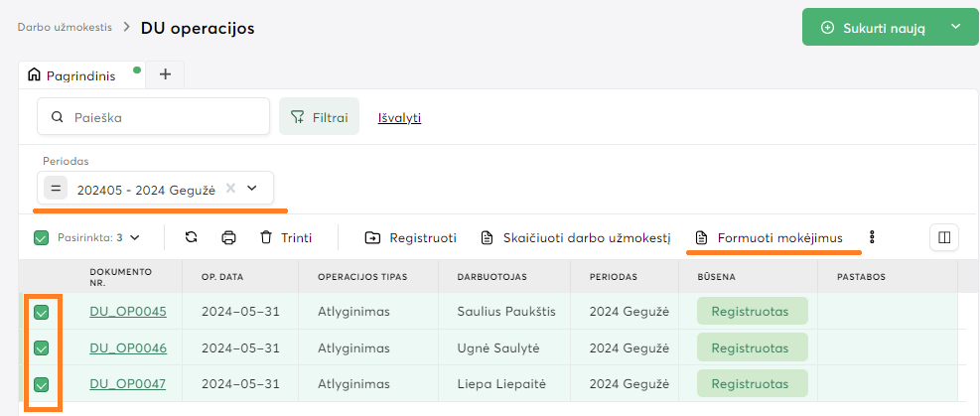This screenshot has width=980, height=416.
Task: Uncheck the DU_OP0045 row checkbox
Action: point(41,312)
